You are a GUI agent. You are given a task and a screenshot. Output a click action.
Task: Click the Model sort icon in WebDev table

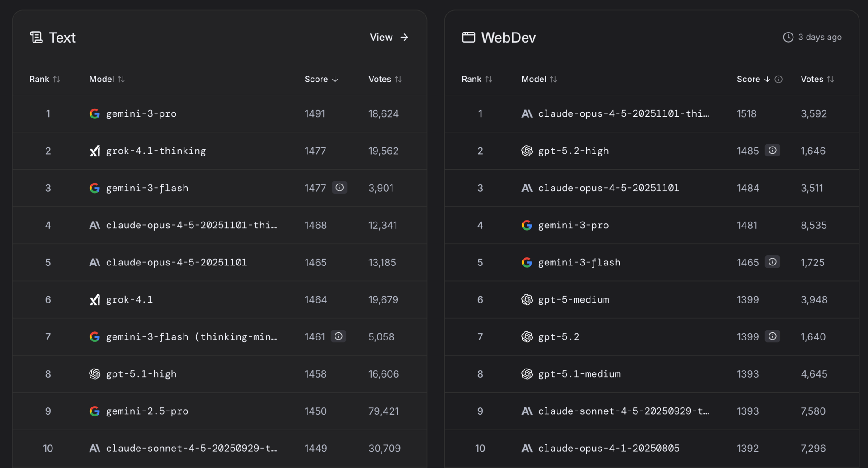tap(553, 80)
